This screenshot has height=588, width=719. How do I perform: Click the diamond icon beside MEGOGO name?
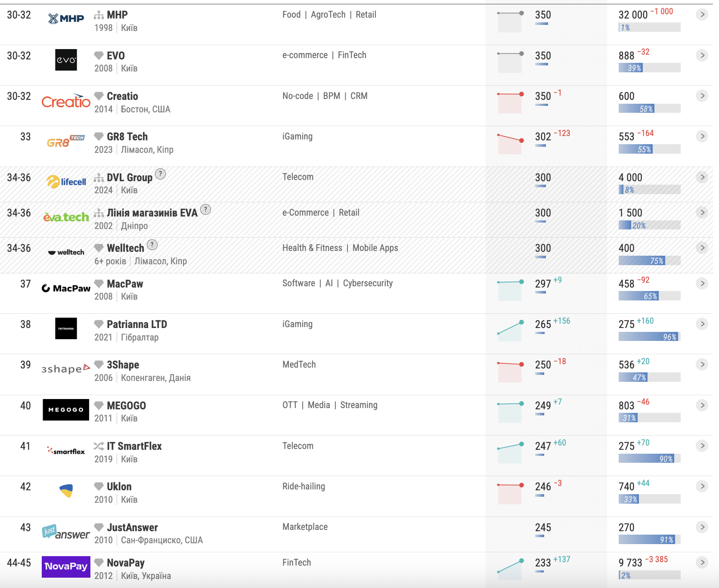pos(99,405)
